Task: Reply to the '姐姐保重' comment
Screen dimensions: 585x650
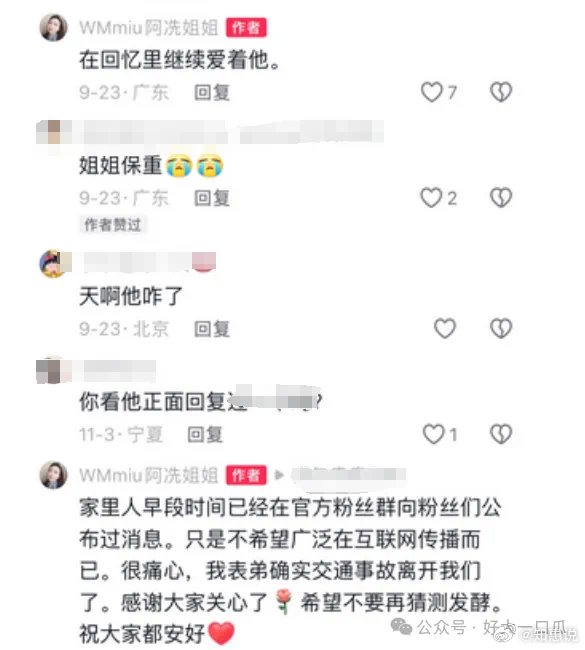Action: (212, 198)
